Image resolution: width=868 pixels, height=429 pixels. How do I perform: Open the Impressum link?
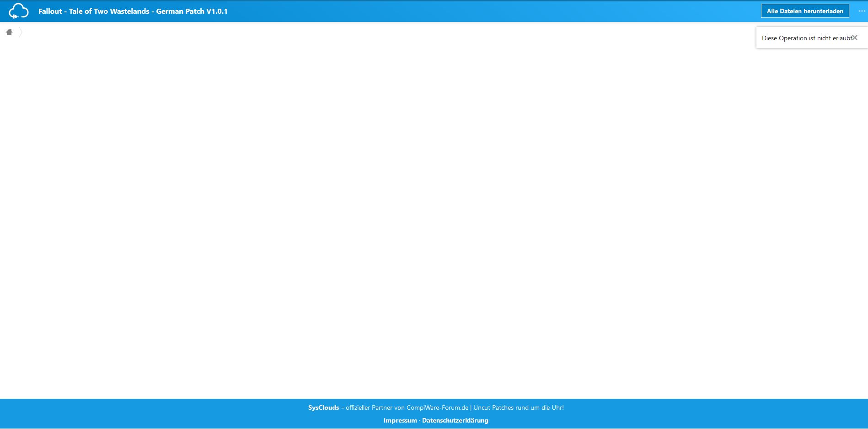[400, 420]
